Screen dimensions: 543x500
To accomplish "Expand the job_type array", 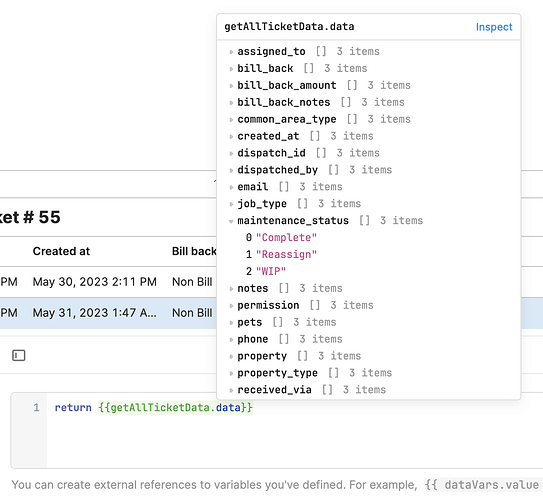I will pyautogui.click(x=231, y=204).
